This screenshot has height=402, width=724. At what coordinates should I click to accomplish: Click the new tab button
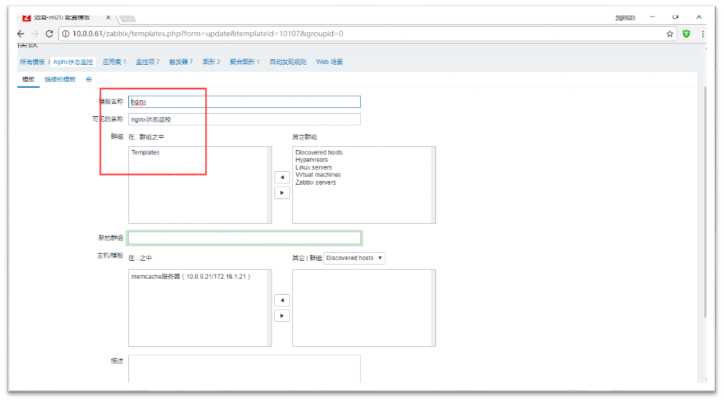pos(127,18)
